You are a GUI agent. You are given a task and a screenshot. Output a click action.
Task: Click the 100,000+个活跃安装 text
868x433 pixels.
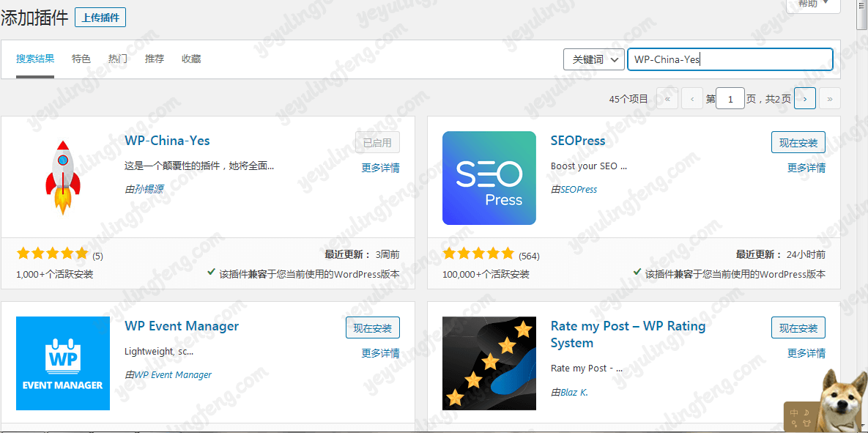(x=486, y=274)
